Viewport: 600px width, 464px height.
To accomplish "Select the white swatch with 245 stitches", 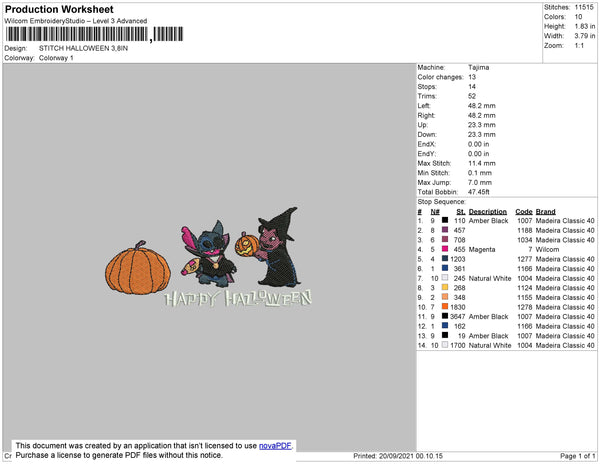I will 445,278.
